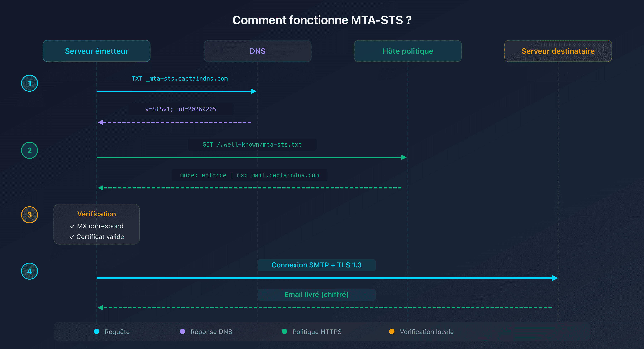Click the Email livré (chiffré) label
Screen dimensions: 644x349
pos(316,294)
